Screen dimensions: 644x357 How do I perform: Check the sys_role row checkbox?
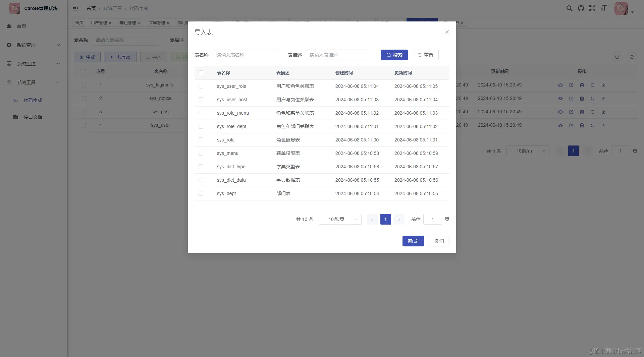tap(201, 140)
